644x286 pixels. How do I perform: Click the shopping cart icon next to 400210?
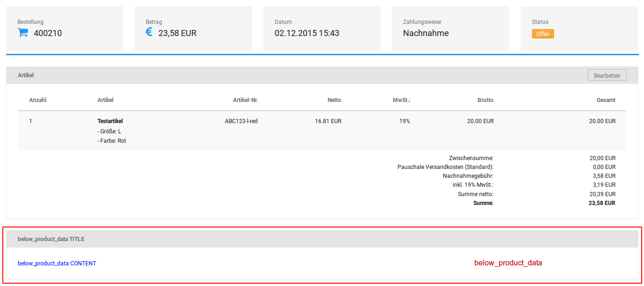(x=22, y=33)
